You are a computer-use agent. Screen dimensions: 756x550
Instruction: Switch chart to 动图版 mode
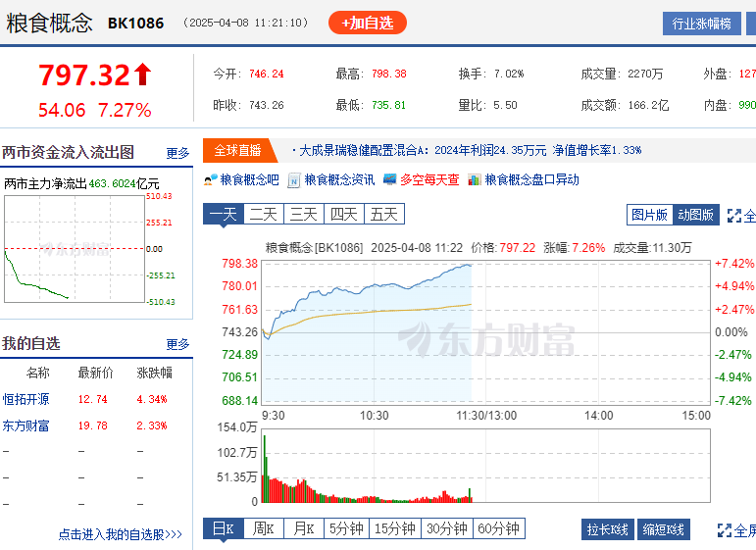click(x=696, y=216)
